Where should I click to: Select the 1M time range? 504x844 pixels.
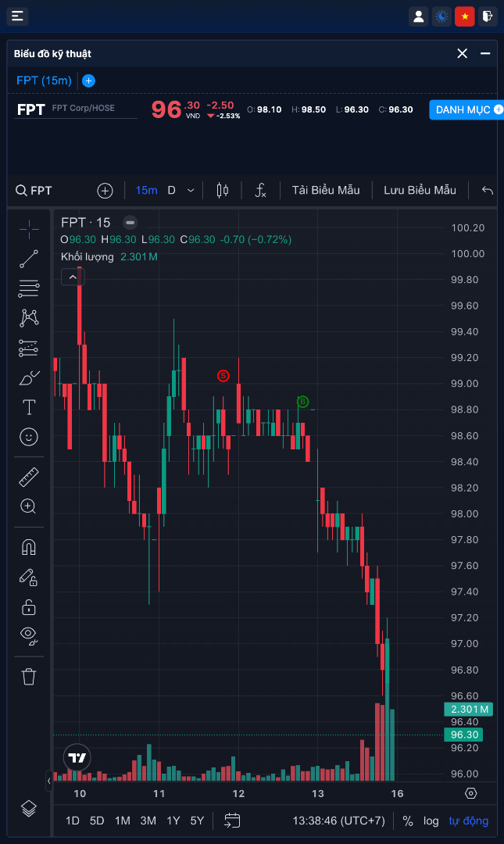[123, 821]
